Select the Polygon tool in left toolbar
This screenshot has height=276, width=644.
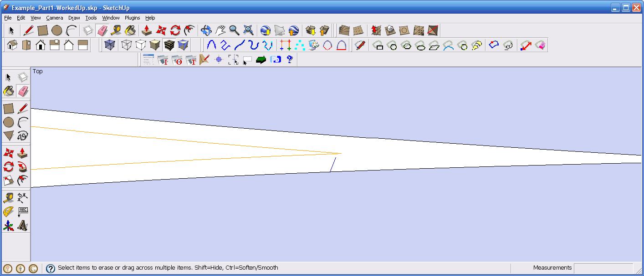coord(8,135)
